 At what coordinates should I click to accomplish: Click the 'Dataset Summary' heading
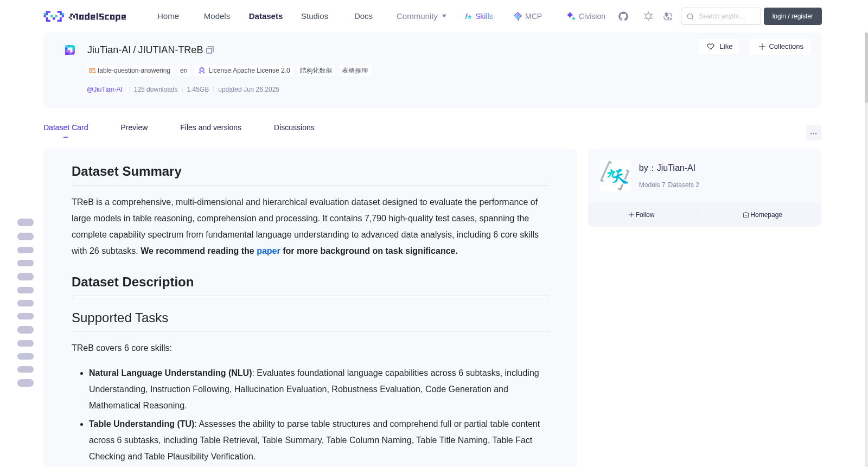point(126,171)
